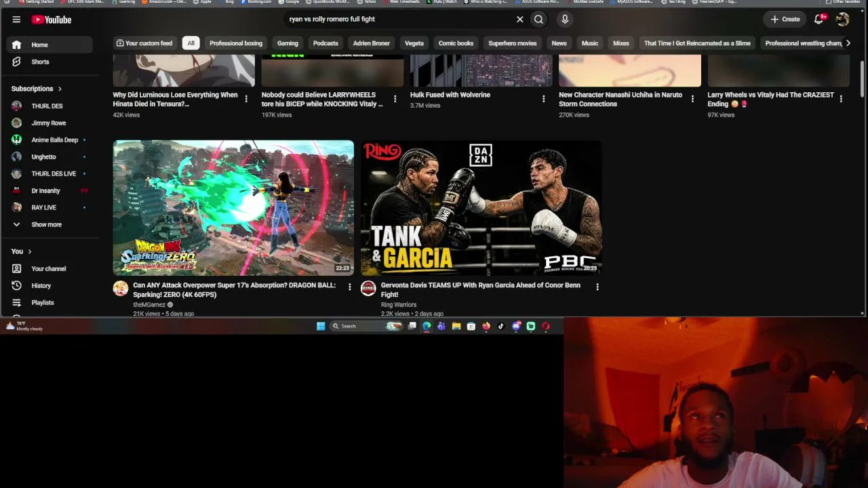Open File Explorer from the taskbar
868x488 pixels.
(456, 326)
